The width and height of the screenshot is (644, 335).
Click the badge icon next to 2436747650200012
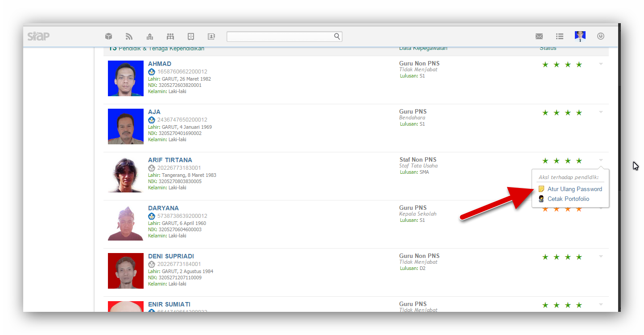[152, 120]
